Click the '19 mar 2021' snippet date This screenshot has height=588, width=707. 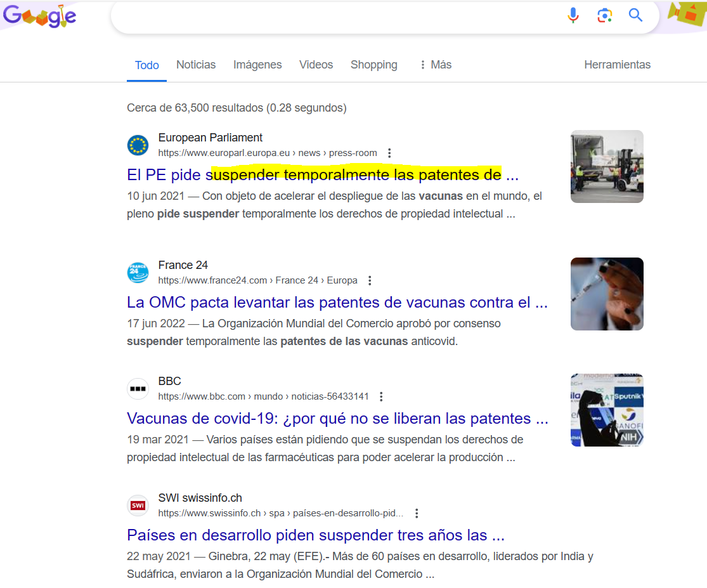coord(158,440)
